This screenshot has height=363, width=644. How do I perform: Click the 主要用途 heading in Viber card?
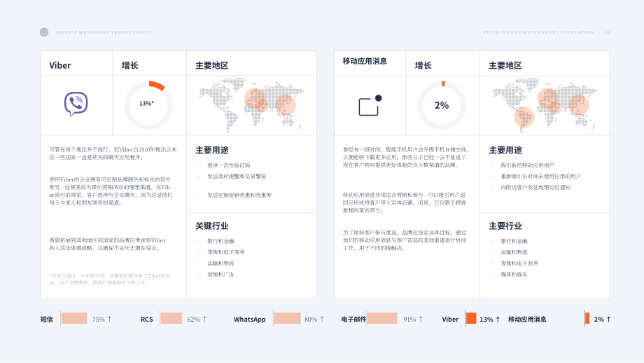point(212,150)
